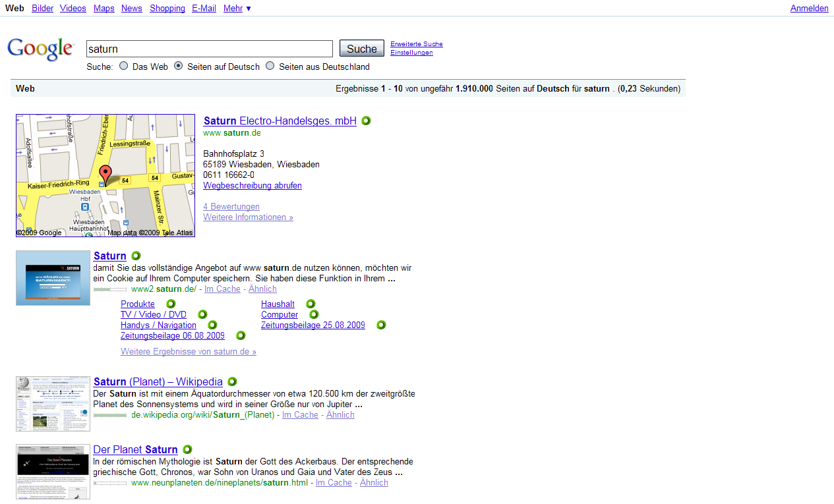Click the PageRank bar under Wikipedia result
Screen dimensions: 834x504
[109, 415]
